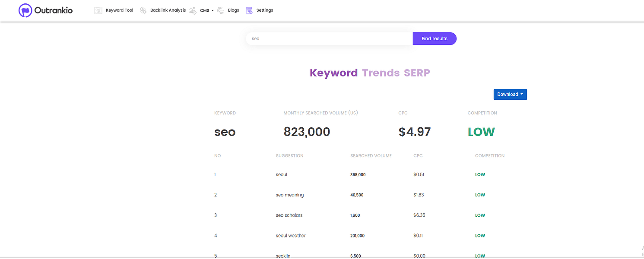Click the summary CPC label
This screenshot has width=644, height=259.
tap(403, 113)
